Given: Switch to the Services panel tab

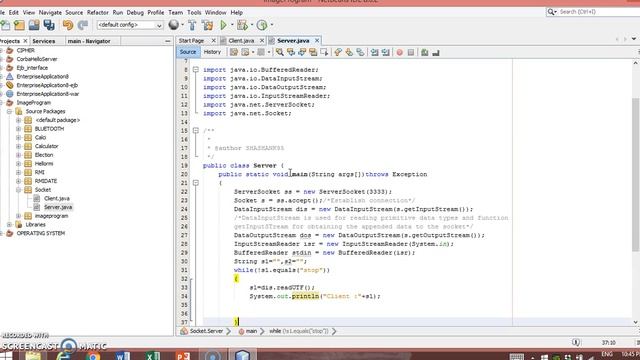Looking at the screenshot, I should pyautogui.click(x=44, y=41).
